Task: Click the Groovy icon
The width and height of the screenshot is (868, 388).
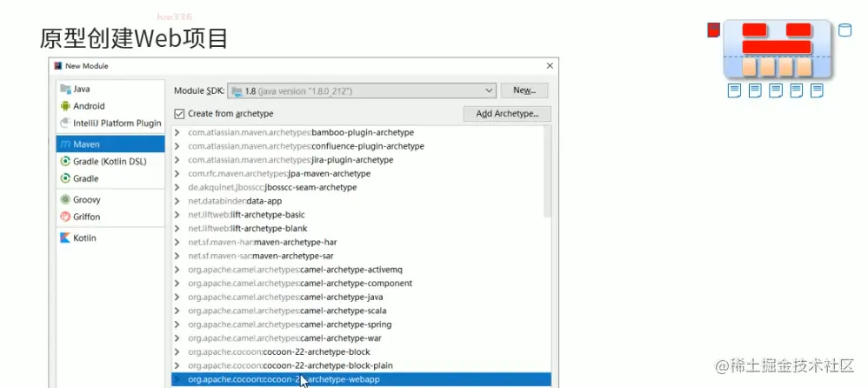Action: [65, 200]
